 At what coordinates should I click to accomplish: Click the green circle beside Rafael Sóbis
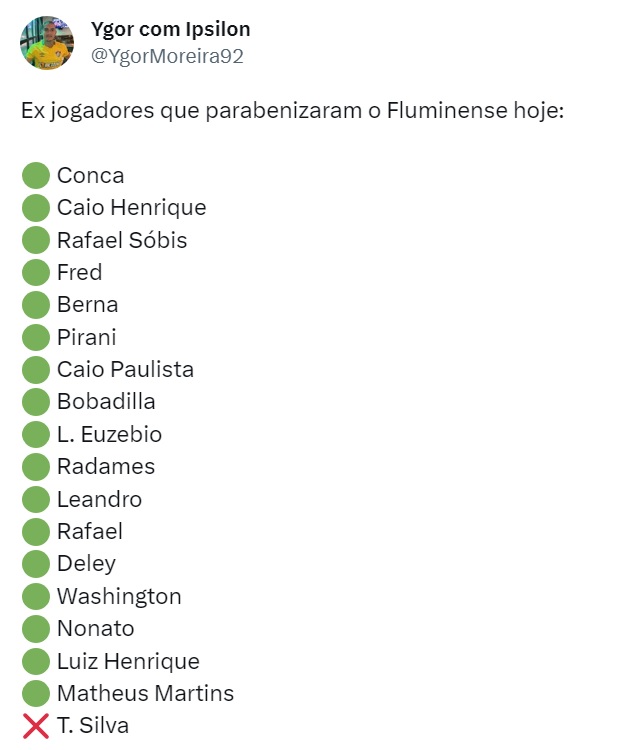(36, 240)
